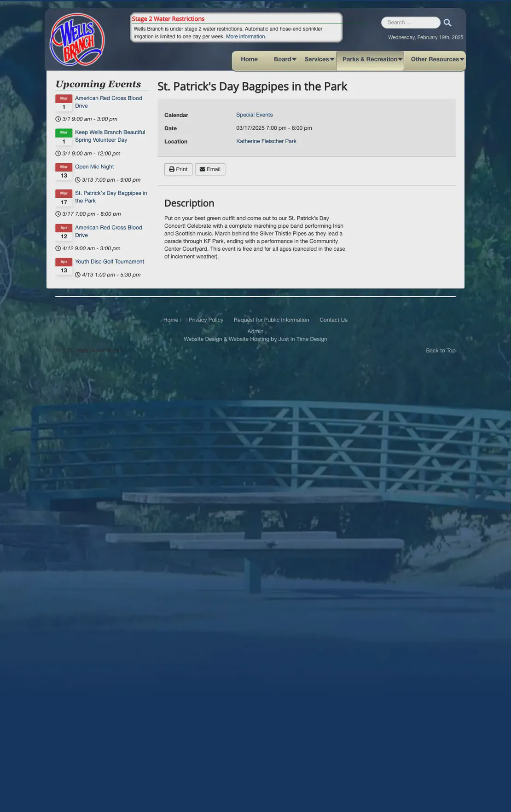Expand the Services dropdown menu

point(319,59)
